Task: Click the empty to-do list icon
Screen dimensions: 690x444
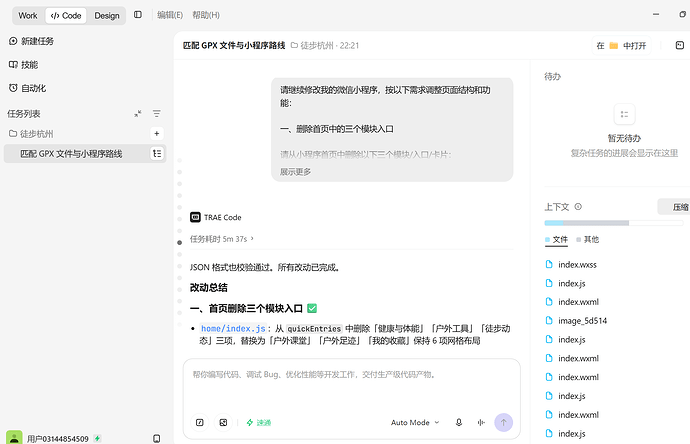Action: (624, 114)
